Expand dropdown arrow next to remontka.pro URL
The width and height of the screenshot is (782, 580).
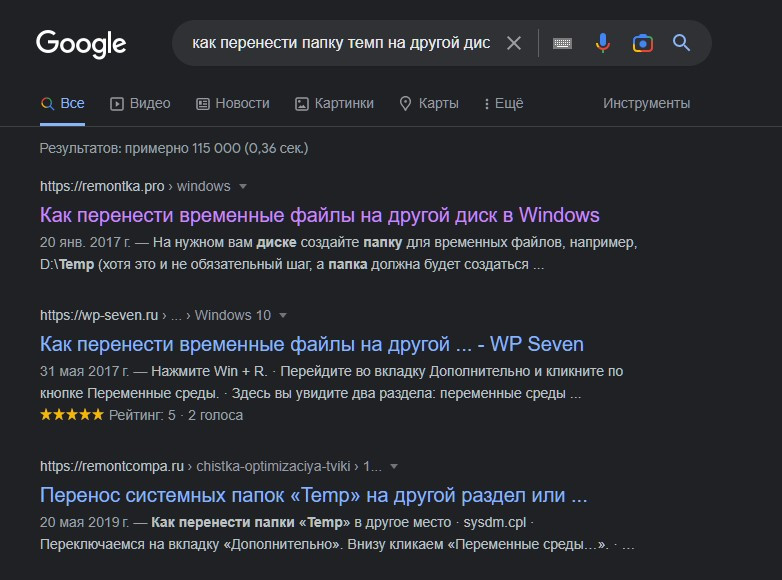click(x=243, y=187)
